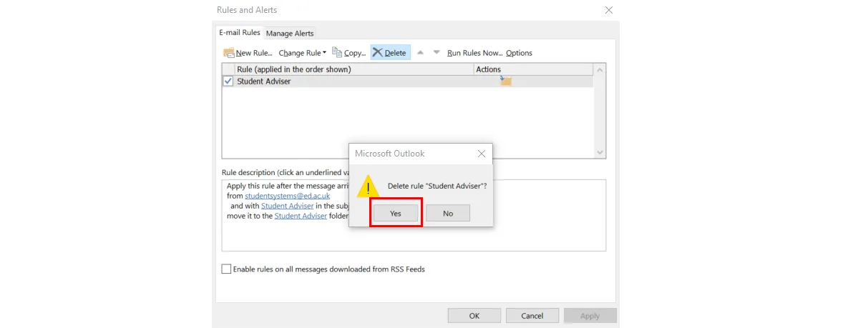This screenshot has height=328, width=868.
Task: Close the Rules and Alerts window
Action: [609, 10]
